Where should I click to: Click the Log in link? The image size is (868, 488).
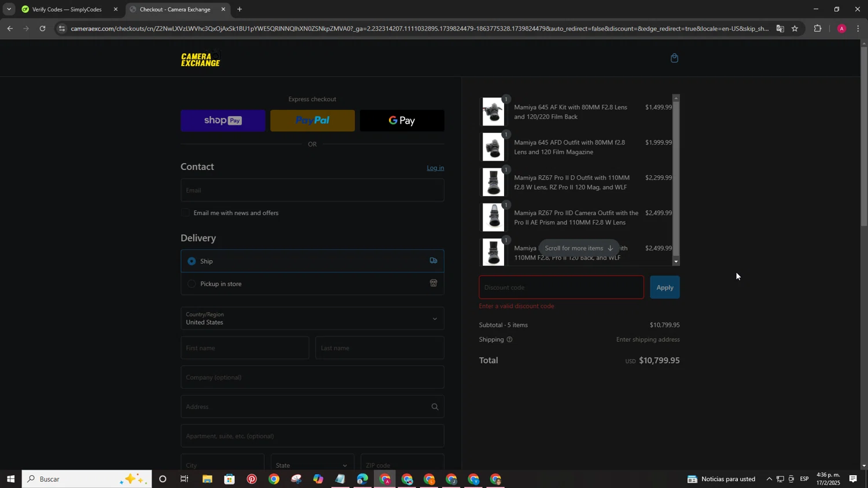[x=435, y=168]
